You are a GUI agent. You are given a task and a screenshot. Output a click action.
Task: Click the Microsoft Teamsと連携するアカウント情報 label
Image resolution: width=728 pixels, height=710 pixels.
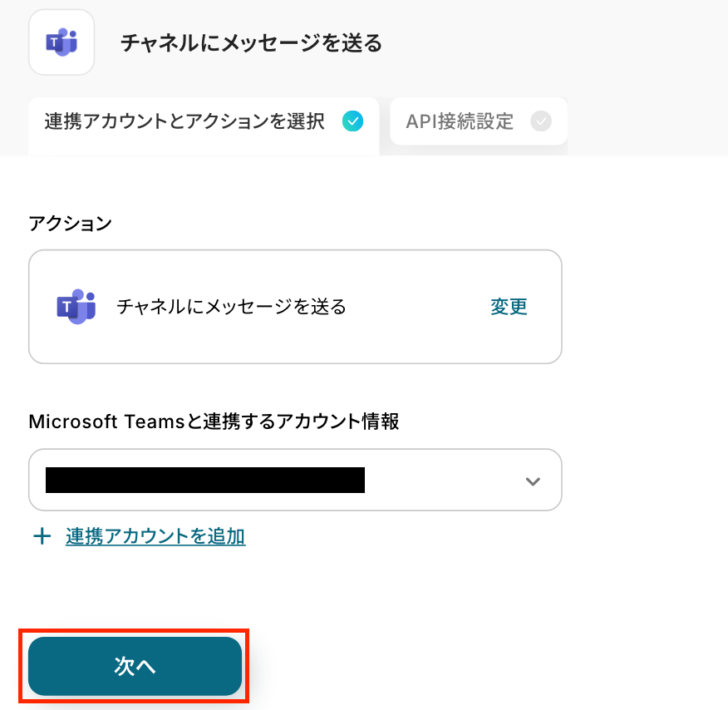(214, 422)
